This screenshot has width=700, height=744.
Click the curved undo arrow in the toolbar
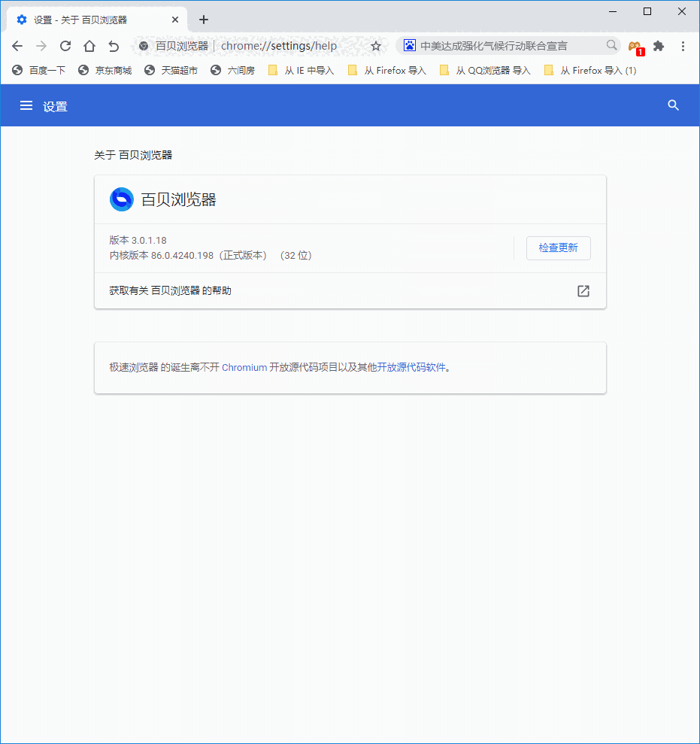pos(114,46)
